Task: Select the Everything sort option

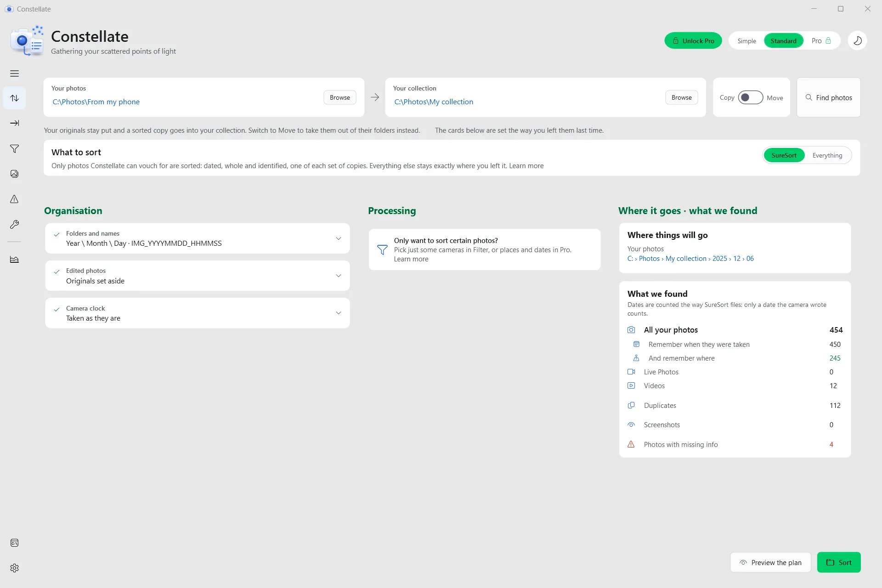Action: tap(827, 155)
